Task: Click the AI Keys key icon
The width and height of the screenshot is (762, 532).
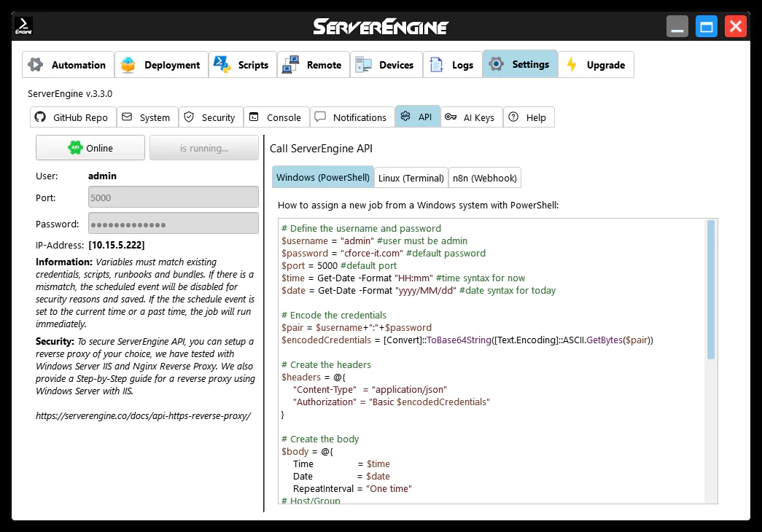Action: (451, 117)
